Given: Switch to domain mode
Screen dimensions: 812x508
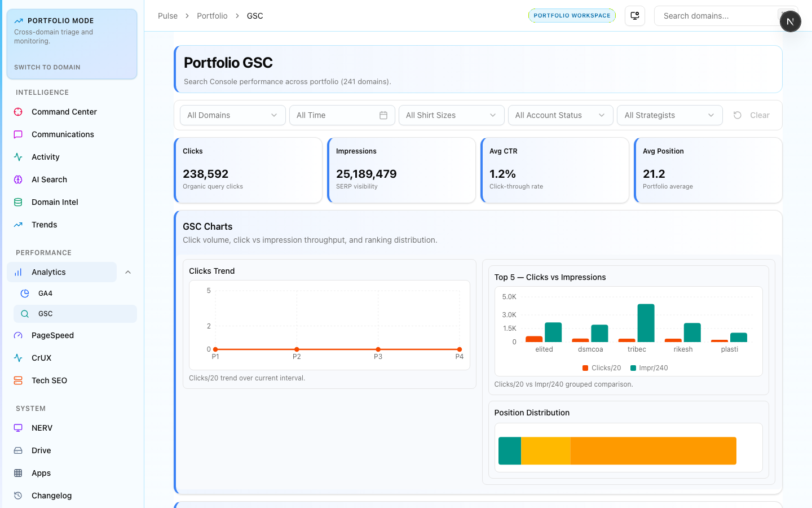Looking at the screenshot, I should click(x=47, y=67).
